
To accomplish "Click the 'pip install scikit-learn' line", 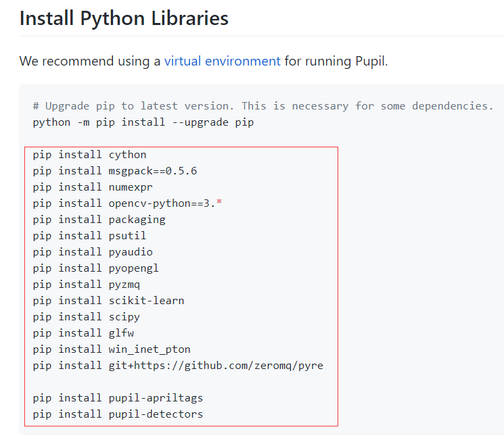I will click(x=108, y=301).
